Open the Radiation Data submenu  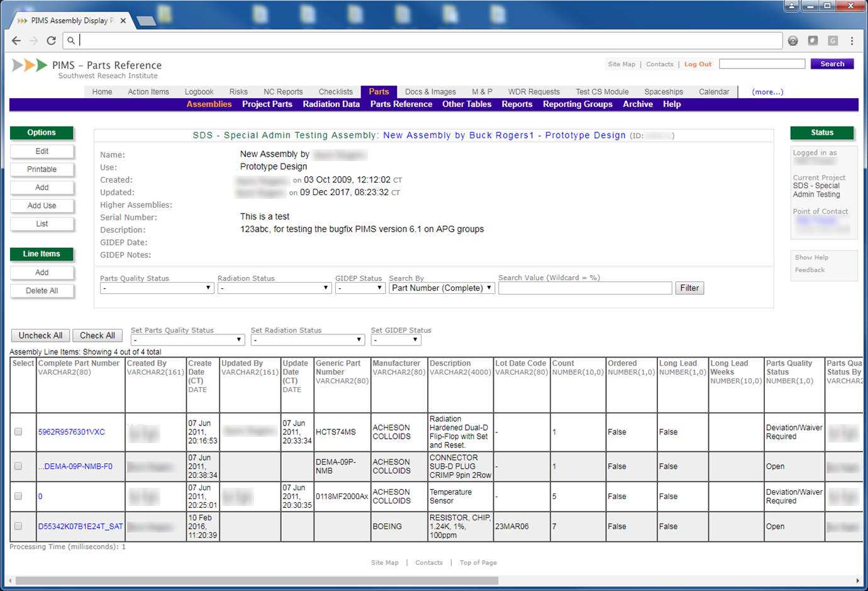331,104
